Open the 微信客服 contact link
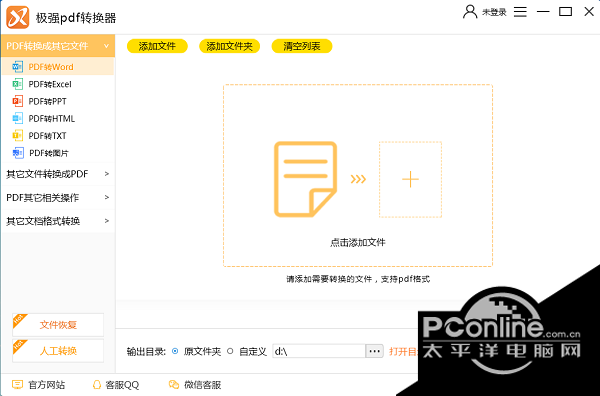Screen dimensions: 600x396 tap(202, 385)
